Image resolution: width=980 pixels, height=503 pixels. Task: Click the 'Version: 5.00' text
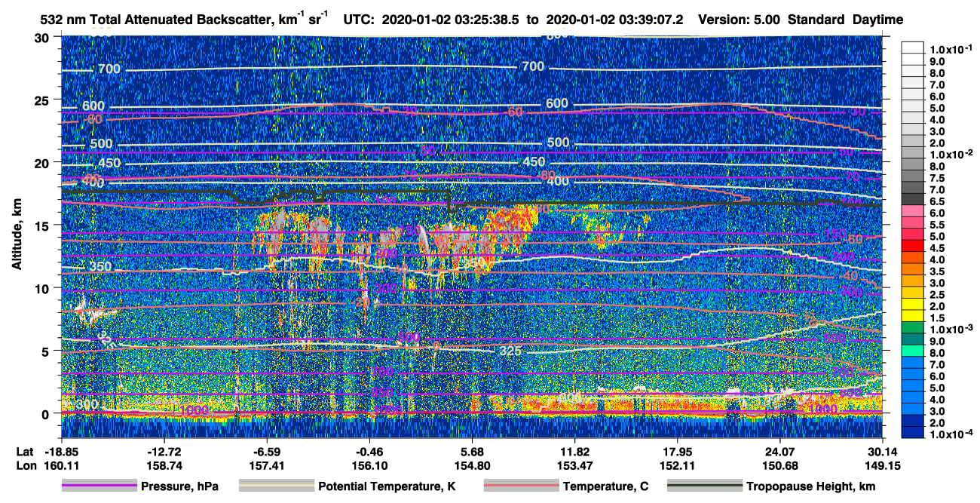click(740, 20)
